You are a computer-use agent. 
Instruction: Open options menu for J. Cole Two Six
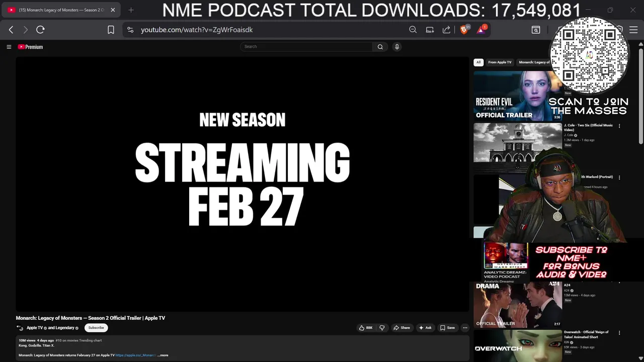coord(619,126)
